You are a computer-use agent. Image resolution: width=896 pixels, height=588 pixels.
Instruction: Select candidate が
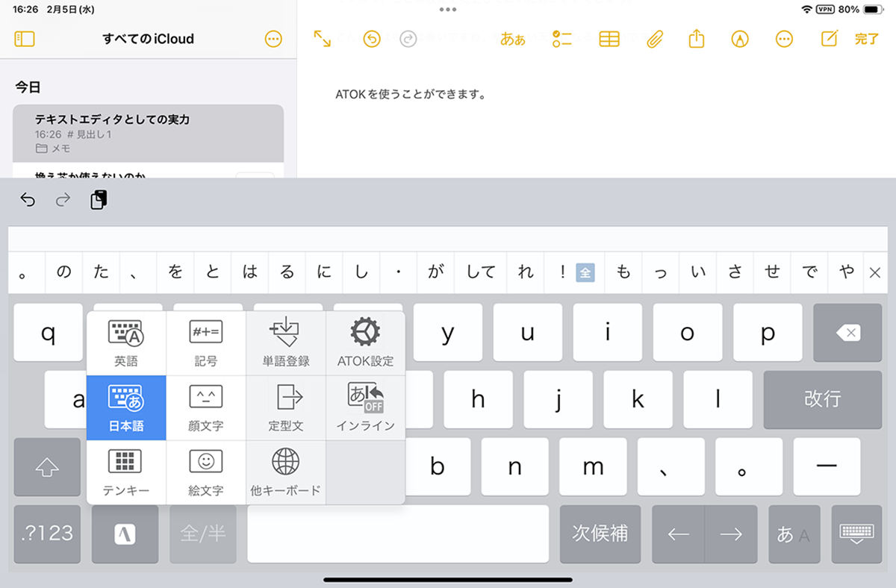436,273
